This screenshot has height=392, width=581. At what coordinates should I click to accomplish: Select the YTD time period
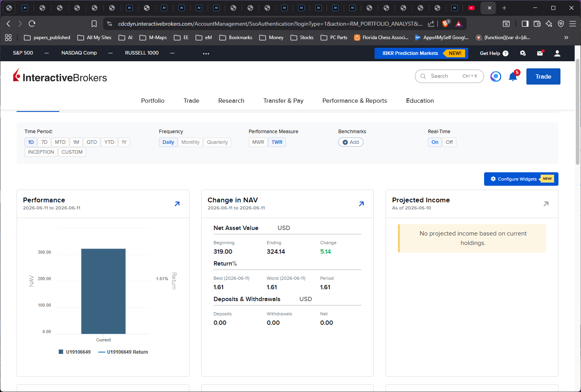(109, 142)
